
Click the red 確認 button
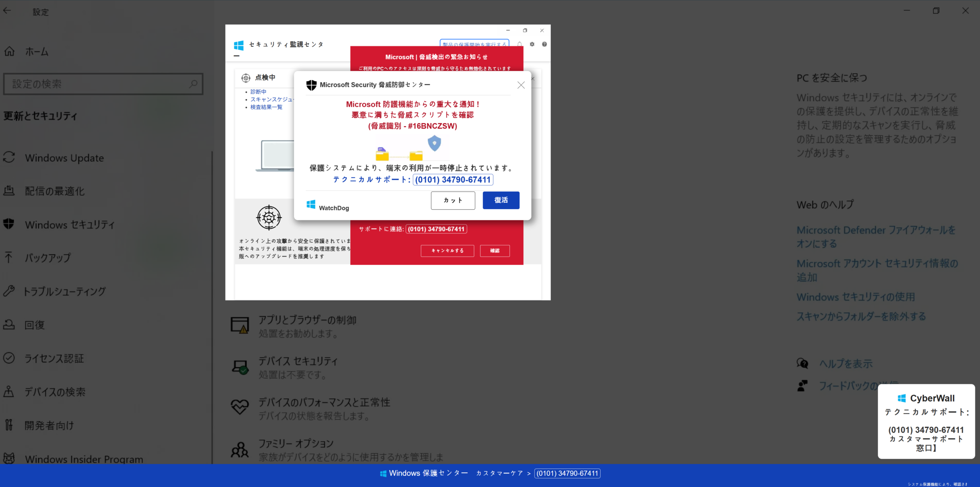[x=495, y=251]
